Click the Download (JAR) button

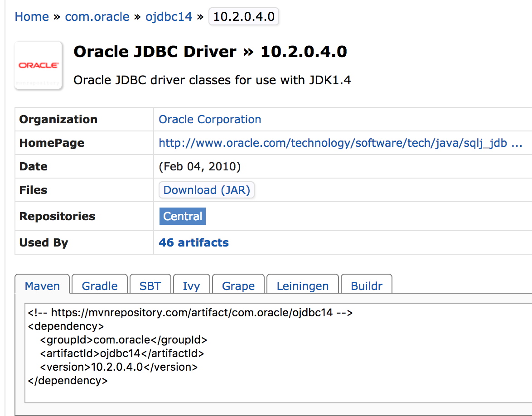click(207, 190)
